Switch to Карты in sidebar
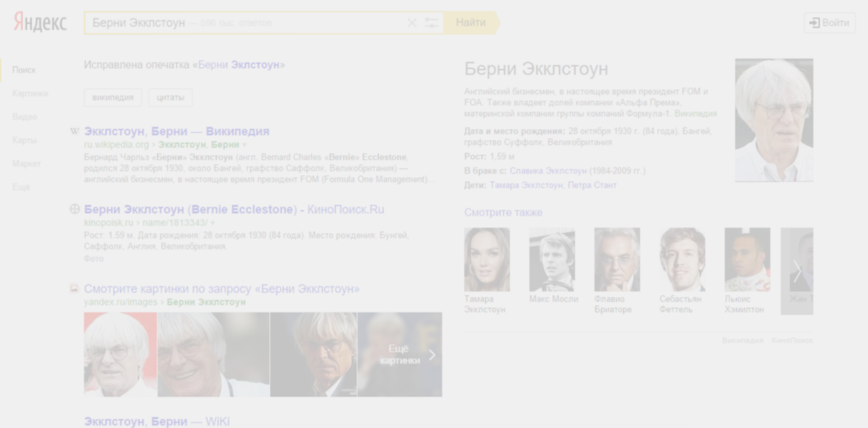 tap(24, 140)
